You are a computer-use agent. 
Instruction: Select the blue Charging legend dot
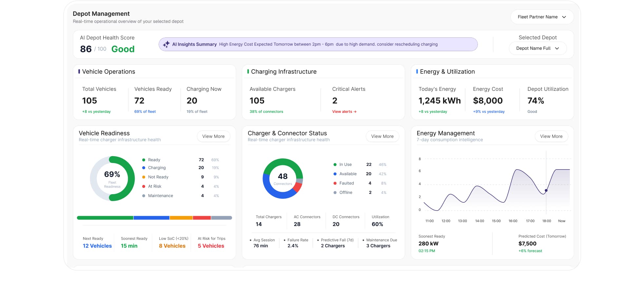click(144, 168)
